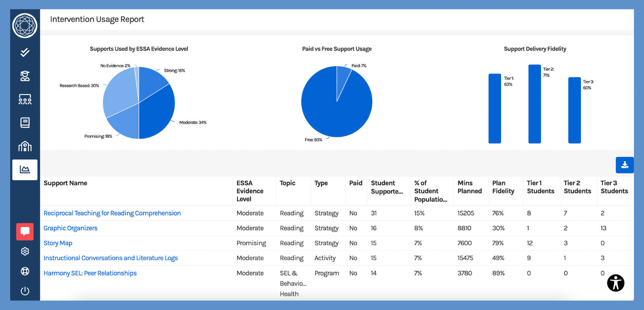
Task: Open the accessibility options widget
Action: pyautogui.click(x=615, y=283)
